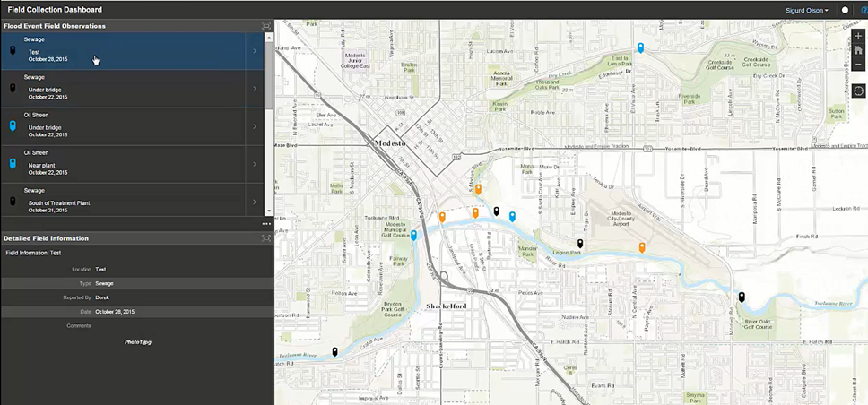Select Oil Sheen Near plant observation
The image size is (868, 405).
click(x=123, y=164)
